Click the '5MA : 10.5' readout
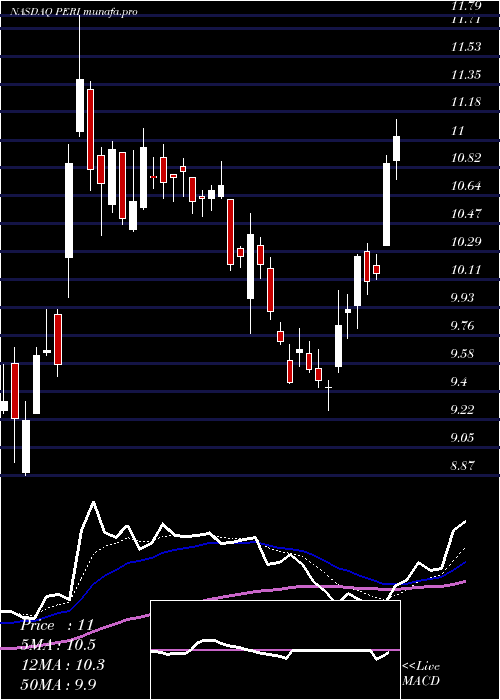500x700 pixels. pos(58,645)
